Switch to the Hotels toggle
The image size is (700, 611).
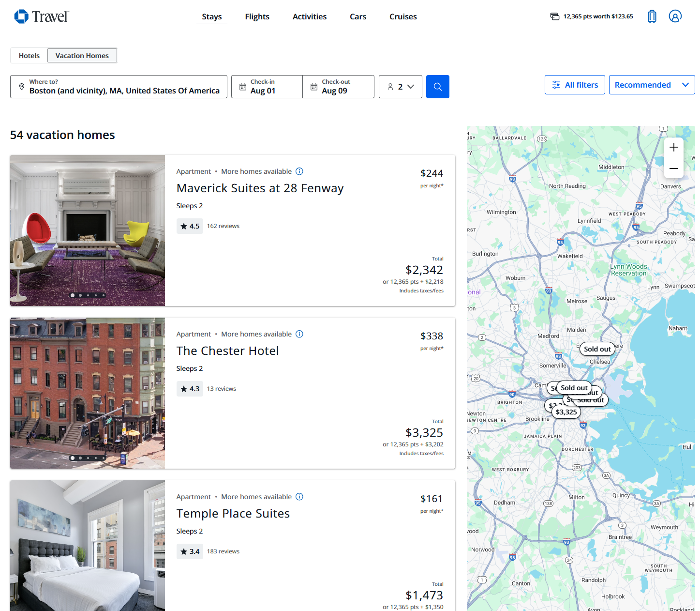29,56
